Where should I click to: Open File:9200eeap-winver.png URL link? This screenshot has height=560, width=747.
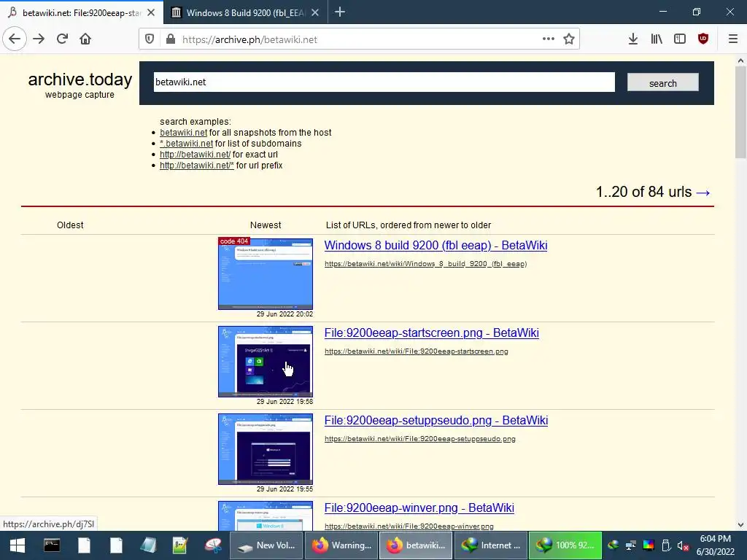(409, 526)
